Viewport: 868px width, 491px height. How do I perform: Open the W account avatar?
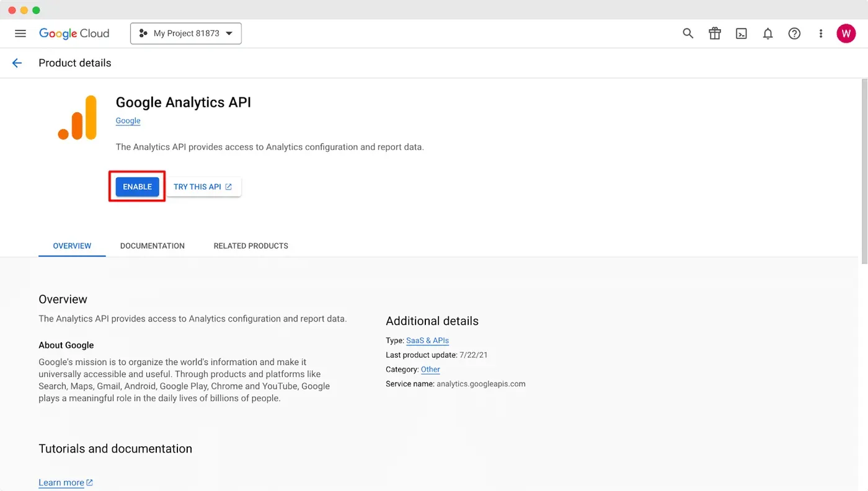846,33
